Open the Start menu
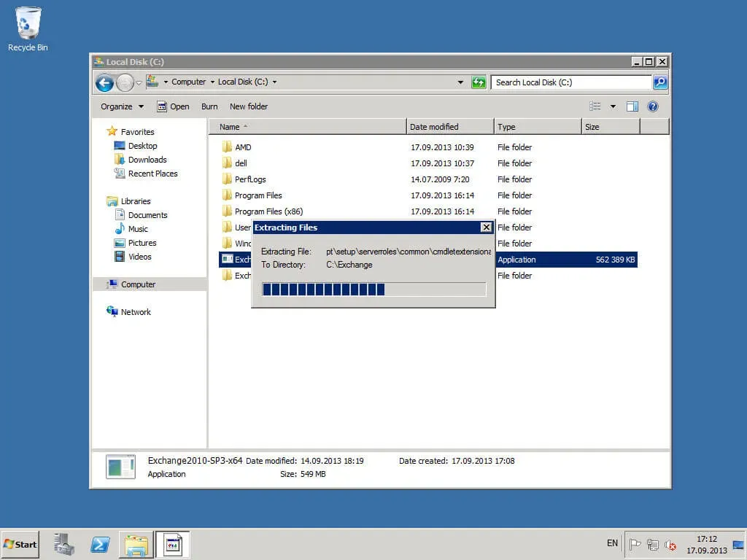Viewport: 747px width, 560px height. point(20,544)
